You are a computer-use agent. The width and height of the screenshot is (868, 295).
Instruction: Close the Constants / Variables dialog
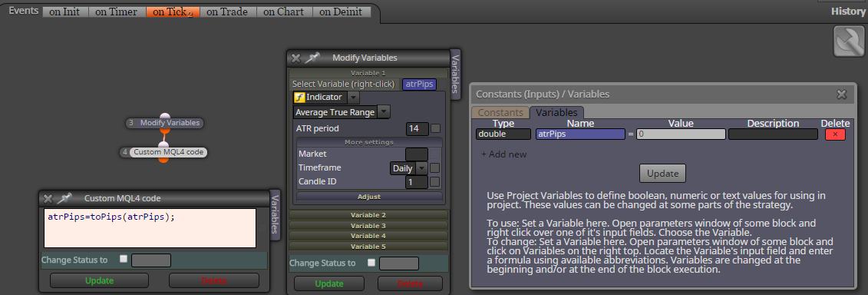click(x=841, y=94)
